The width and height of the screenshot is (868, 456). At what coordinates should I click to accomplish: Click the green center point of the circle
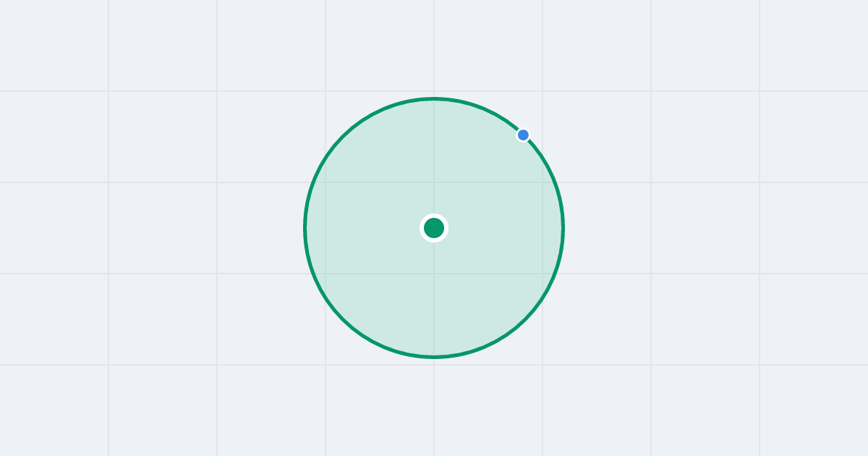click(x=434, y=228)
